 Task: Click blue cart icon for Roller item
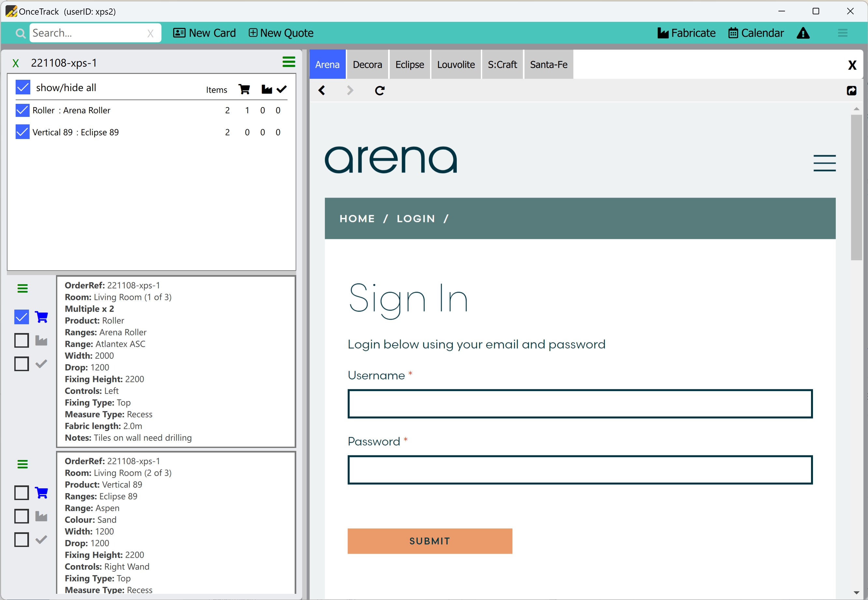[x=41, y=317]
